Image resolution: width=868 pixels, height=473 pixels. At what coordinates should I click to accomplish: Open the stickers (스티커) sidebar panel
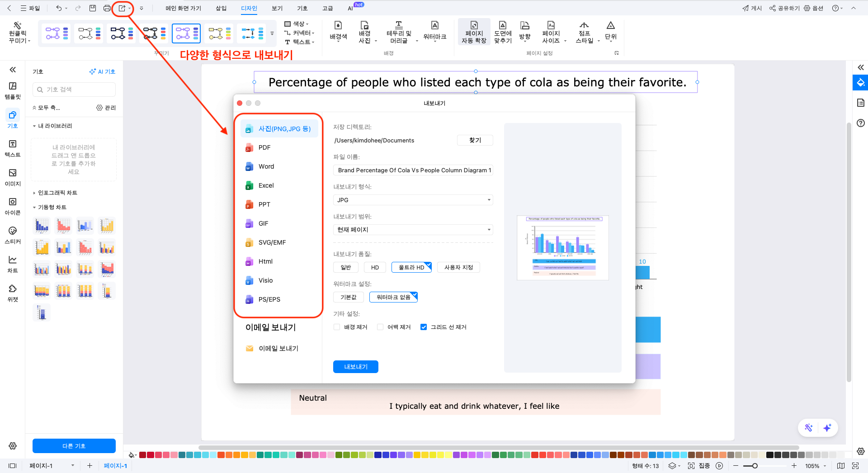tap(13, 235)
